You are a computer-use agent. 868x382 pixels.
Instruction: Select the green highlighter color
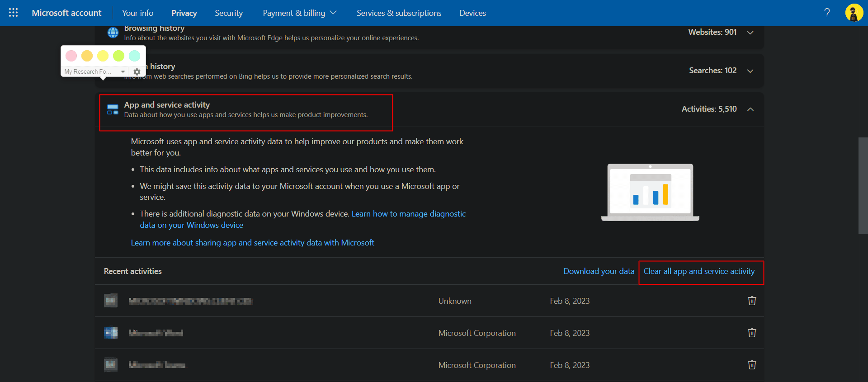click(x=119, y=56)
